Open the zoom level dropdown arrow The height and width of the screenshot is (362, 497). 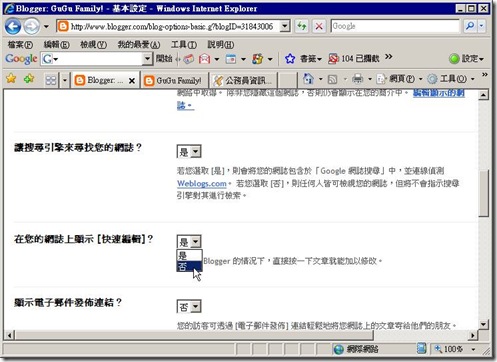[x=473, y=349]
